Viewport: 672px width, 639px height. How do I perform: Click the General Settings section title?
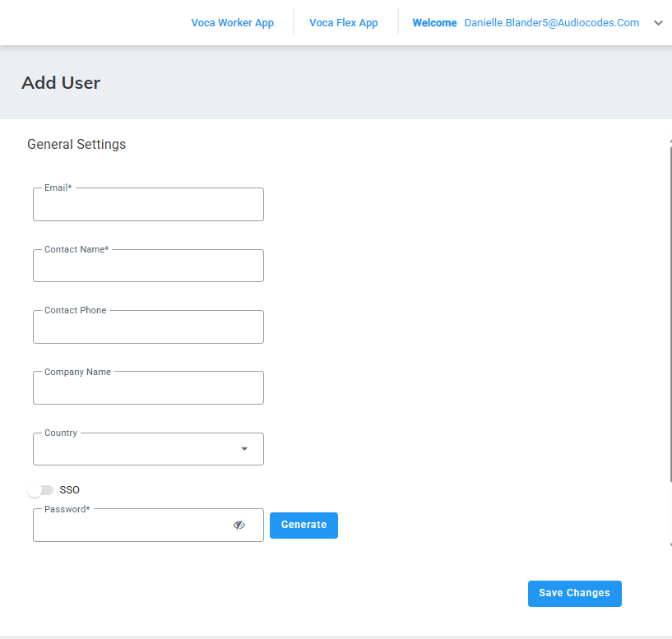tap(76, 145)
